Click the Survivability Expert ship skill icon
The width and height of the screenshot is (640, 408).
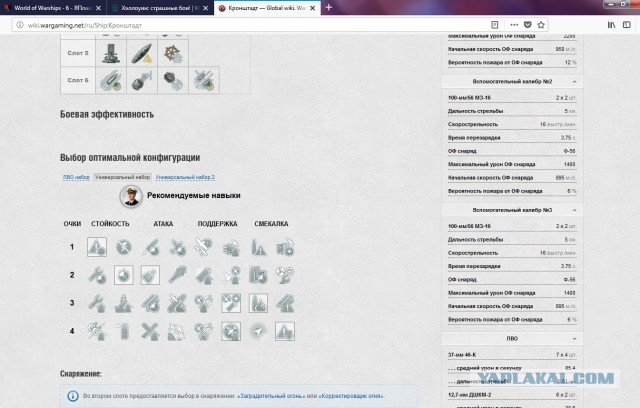click(x=124, y=304)
